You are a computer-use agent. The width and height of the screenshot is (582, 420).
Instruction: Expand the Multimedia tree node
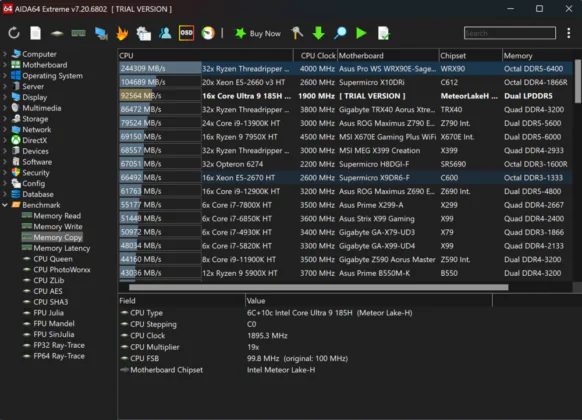click(5, 108)
